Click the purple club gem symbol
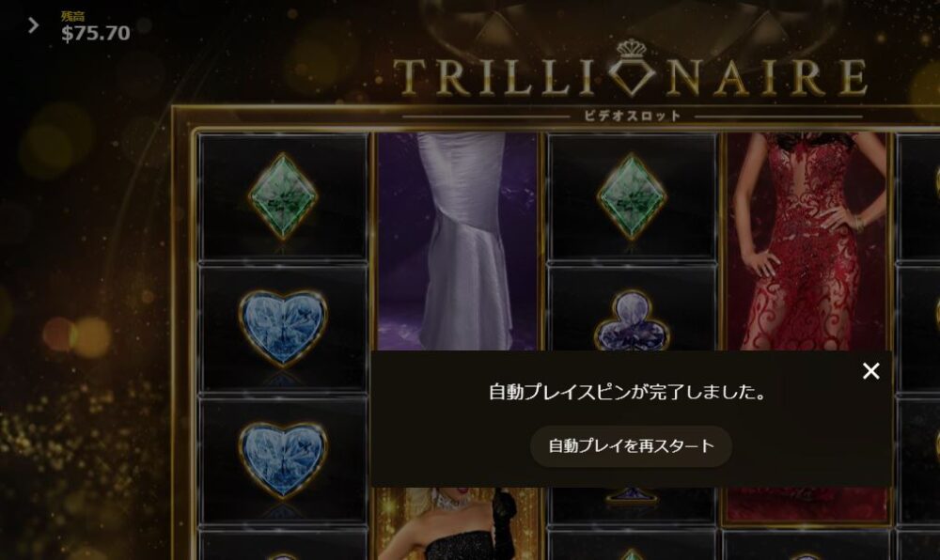The width and height of the screenshot is (940, 560). point(632,320)
